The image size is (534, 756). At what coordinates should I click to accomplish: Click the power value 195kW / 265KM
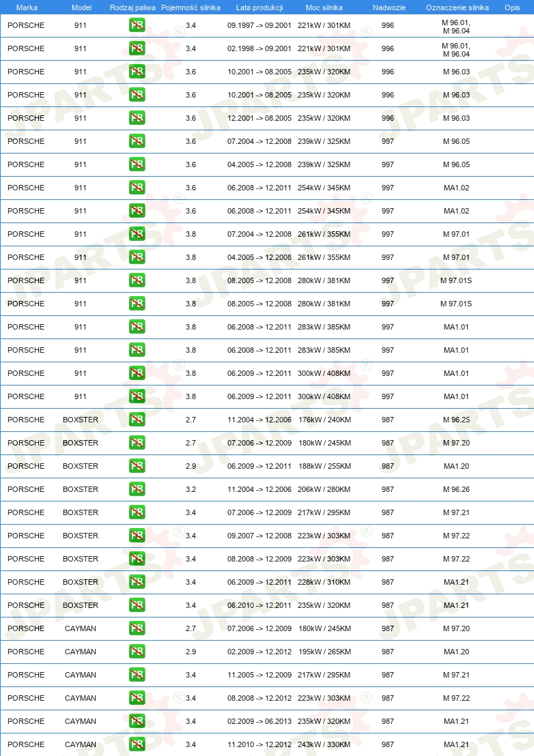tap(324, 652)
